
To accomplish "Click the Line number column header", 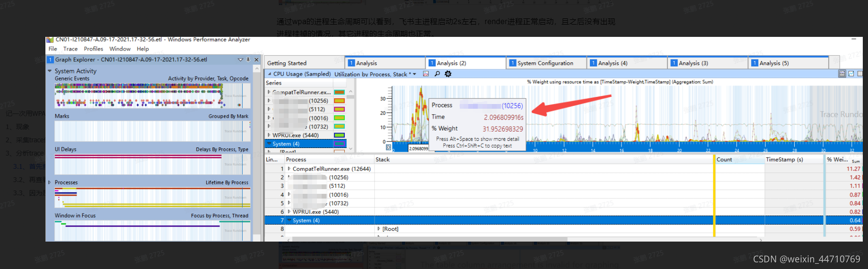I will tap(274, 160).
